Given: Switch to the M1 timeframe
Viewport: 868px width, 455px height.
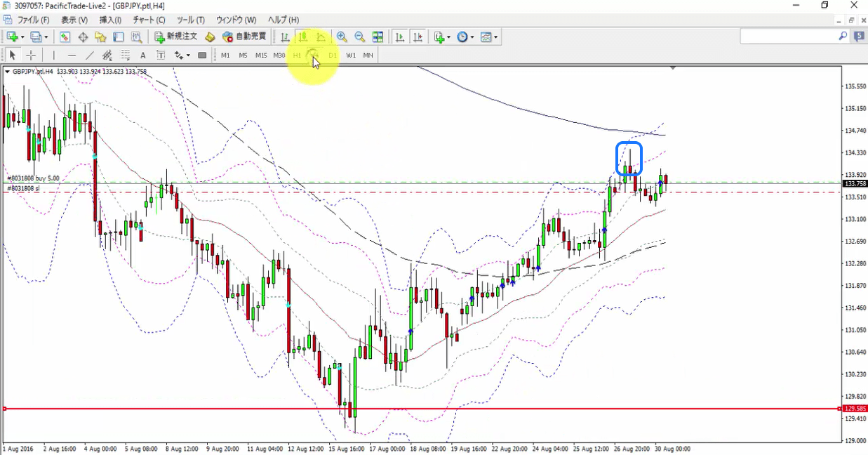Looking at the screenshot, I should click(225, 55).
